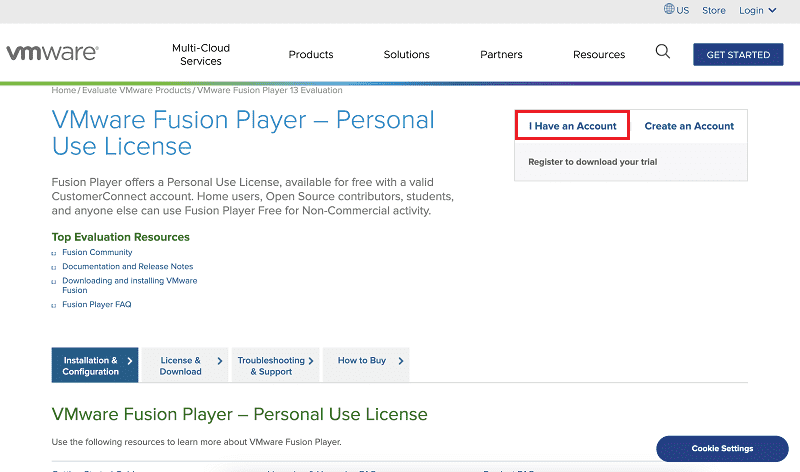Open the Multi-Cloud Services menu
This screenshot has height=472, width=800.
201,55
